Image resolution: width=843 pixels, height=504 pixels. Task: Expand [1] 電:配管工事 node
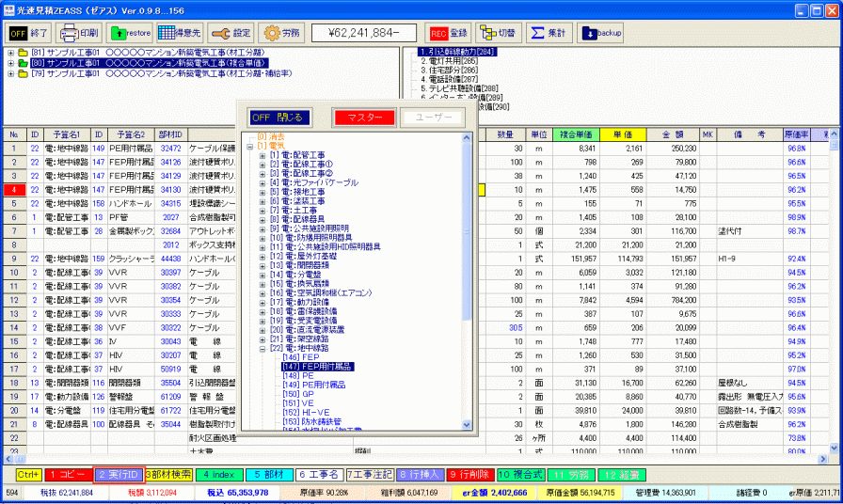click(262, 155)
